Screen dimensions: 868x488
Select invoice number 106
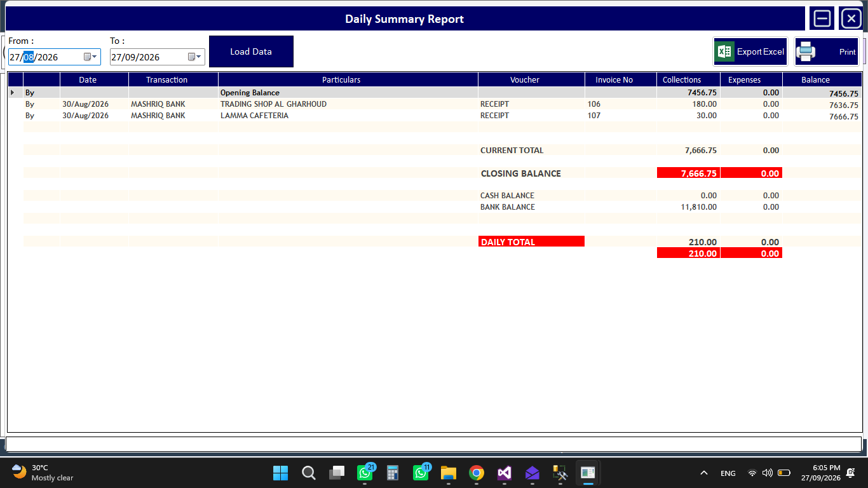coord(621,104)
